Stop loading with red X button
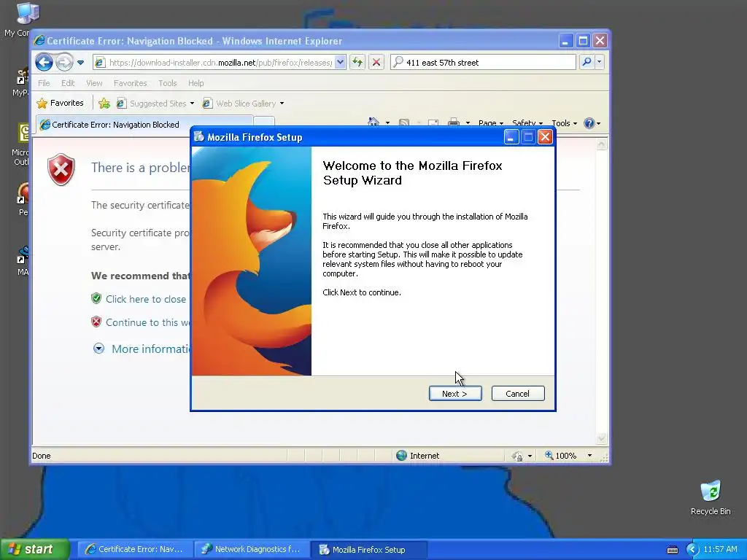Screen dimensions: 747x560 click(376, 62)
